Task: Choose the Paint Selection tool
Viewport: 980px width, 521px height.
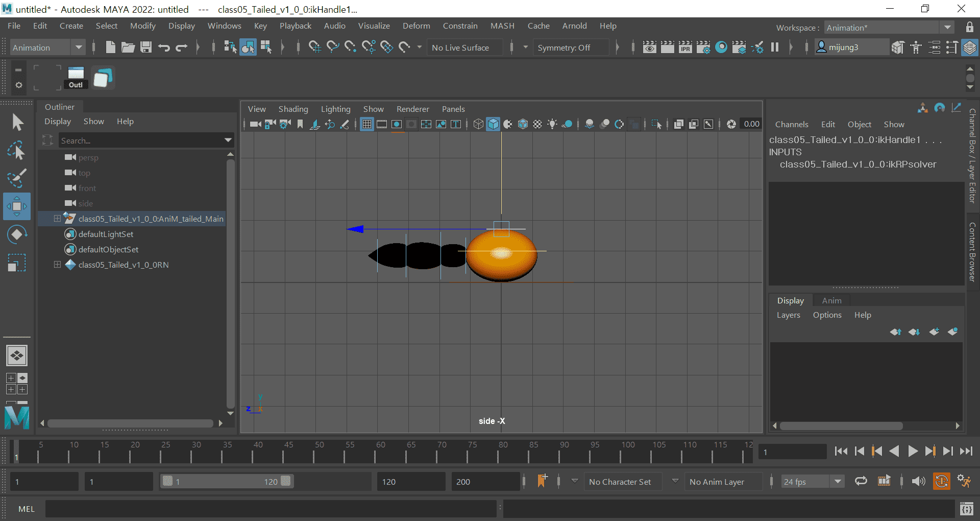Action: [x=17, y=178]
